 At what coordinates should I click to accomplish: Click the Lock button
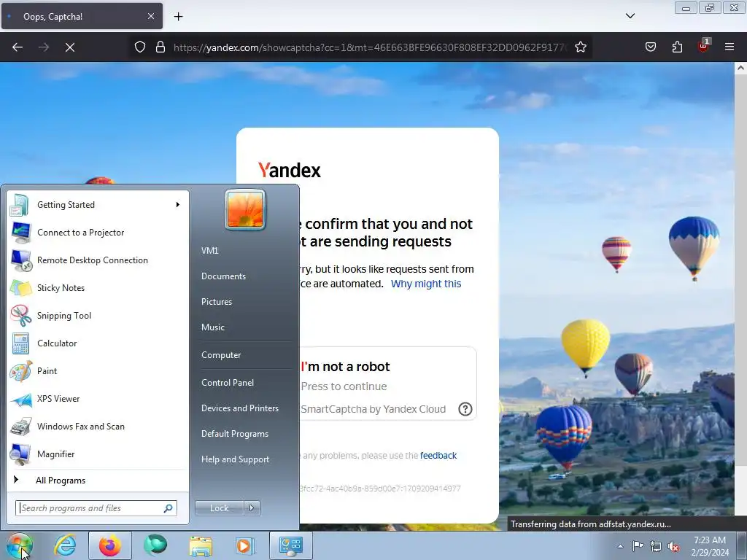click(x=219, y=508)
